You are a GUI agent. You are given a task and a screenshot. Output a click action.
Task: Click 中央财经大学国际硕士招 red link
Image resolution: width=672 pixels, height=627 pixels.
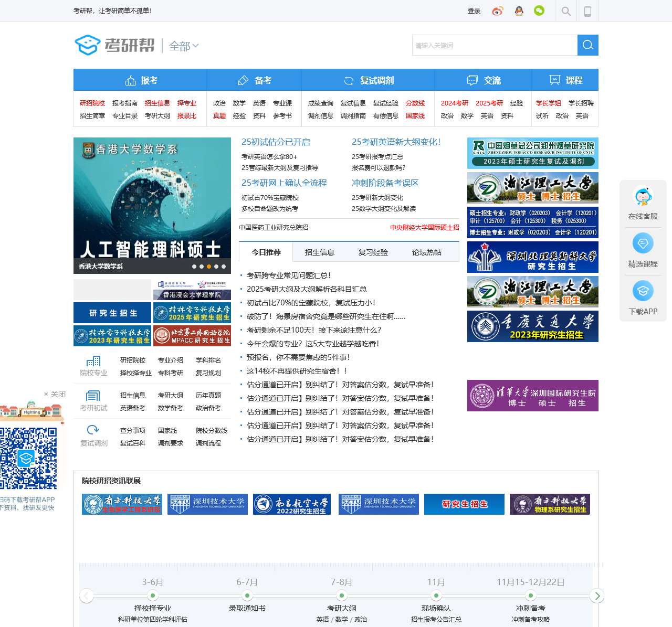(425, 228)
